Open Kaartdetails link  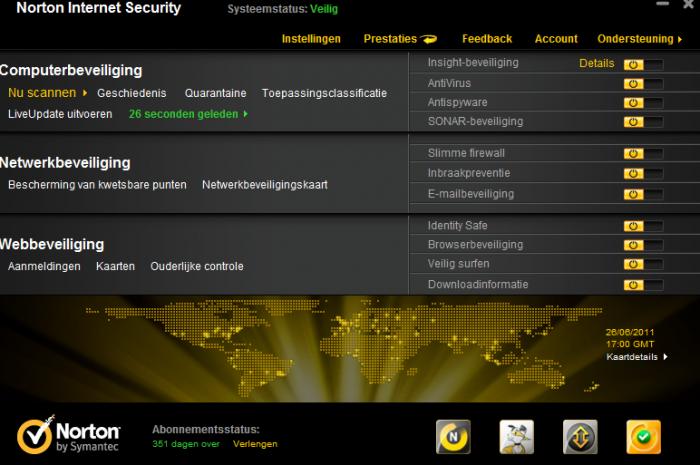coord(632,357)
